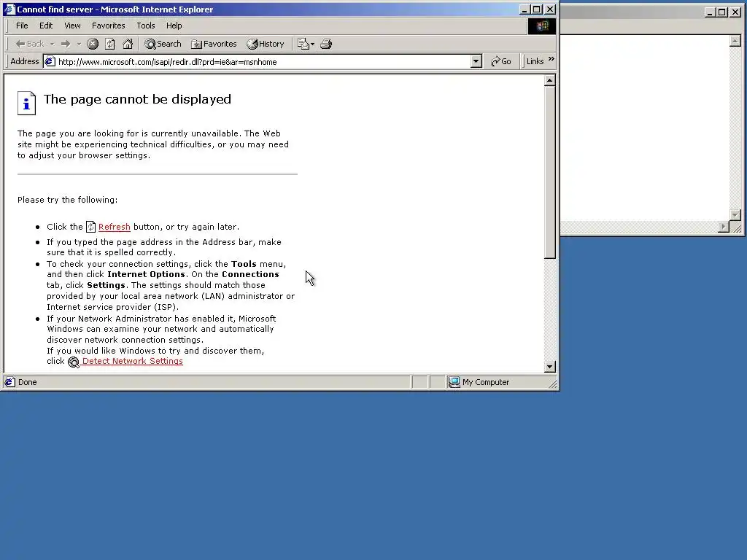Close the Internet Explorer window

pyautogui.click(x=550, y=9)
